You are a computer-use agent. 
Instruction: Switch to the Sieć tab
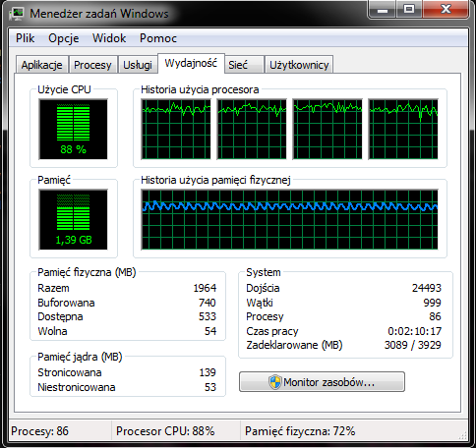244,65
